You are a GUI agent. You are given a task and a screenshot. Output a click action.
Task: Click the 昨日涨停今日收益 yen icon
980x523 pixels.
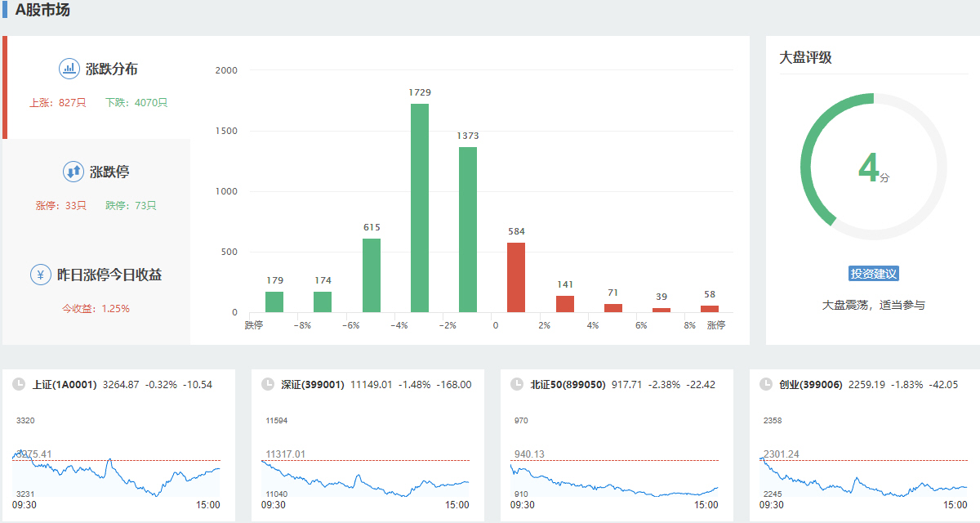click(41, 275)
